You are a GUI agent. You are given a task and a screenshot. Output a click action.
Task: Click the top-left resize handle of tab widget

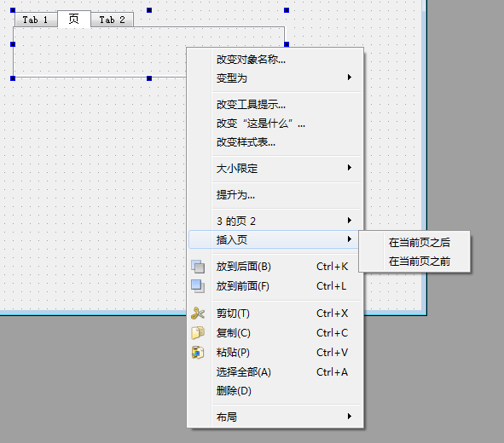click(13, 10)
